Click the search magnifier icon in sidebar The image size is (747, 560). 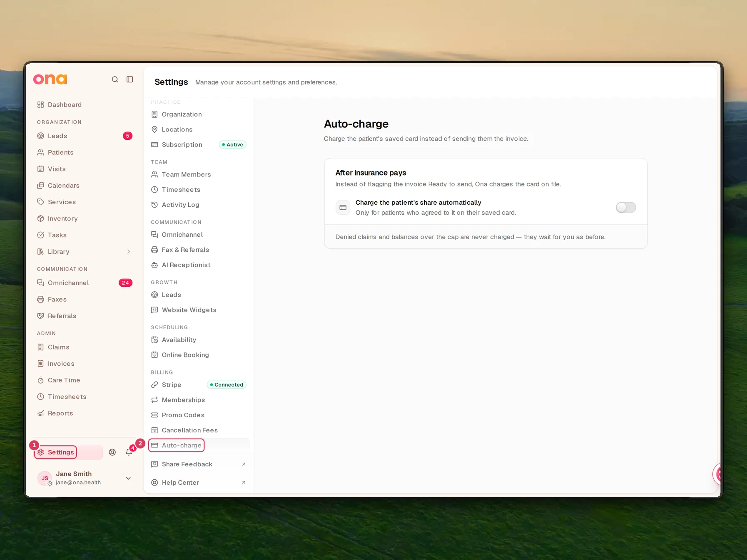[115, 79]
